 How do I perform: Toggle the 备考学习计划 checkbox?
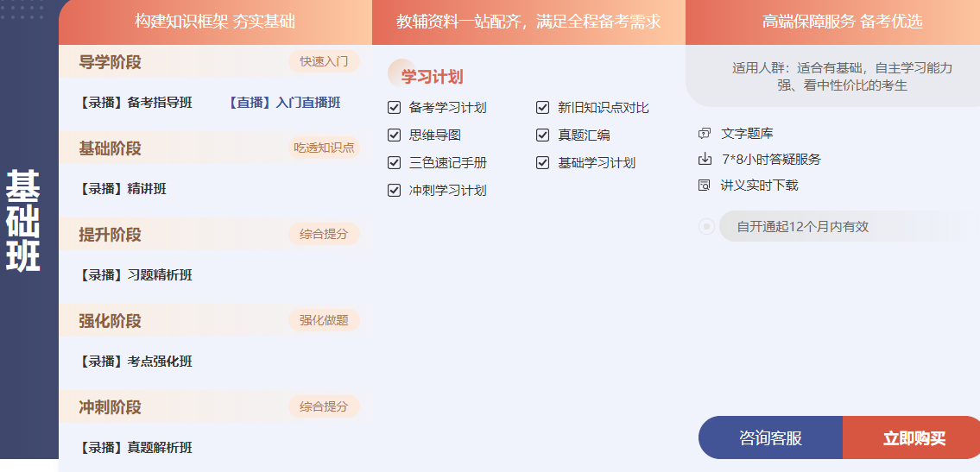395,108
